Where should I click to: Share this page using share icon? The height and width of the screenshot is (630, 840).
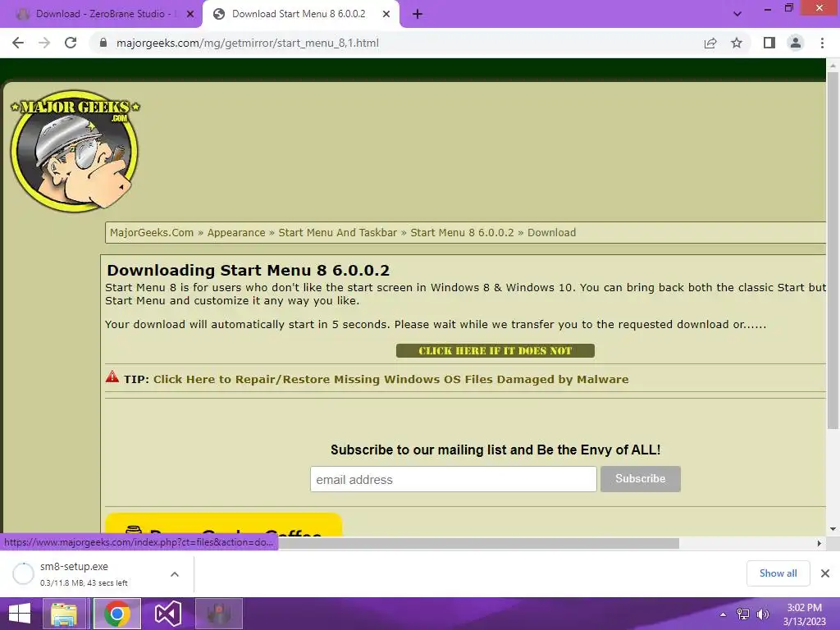point(710,43)
